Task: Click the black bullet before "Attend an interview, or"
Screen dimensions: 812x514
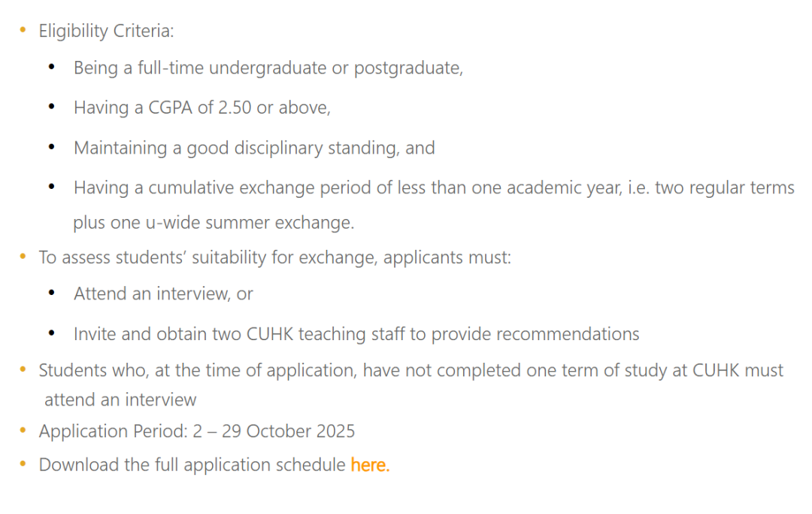Action: [51, 293]
